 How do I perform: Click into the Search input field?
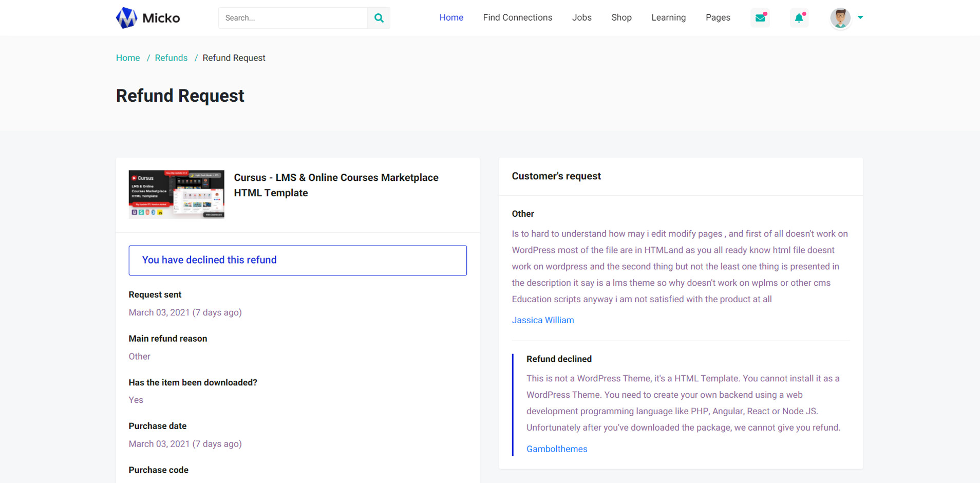pyautogui.click(x=293, y=18)
